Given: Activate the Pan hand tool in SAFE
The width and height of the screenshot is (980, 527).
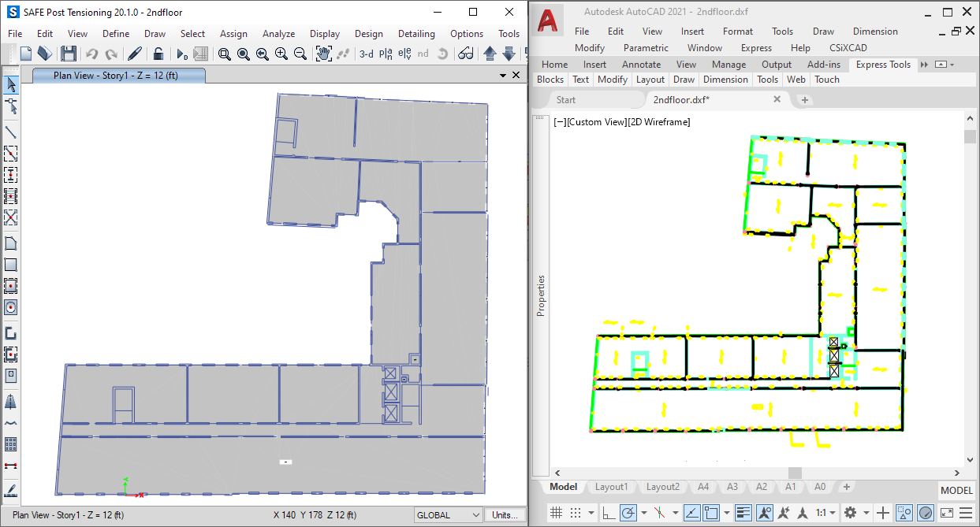Looking at the screenshot, I should click(323, 55).
